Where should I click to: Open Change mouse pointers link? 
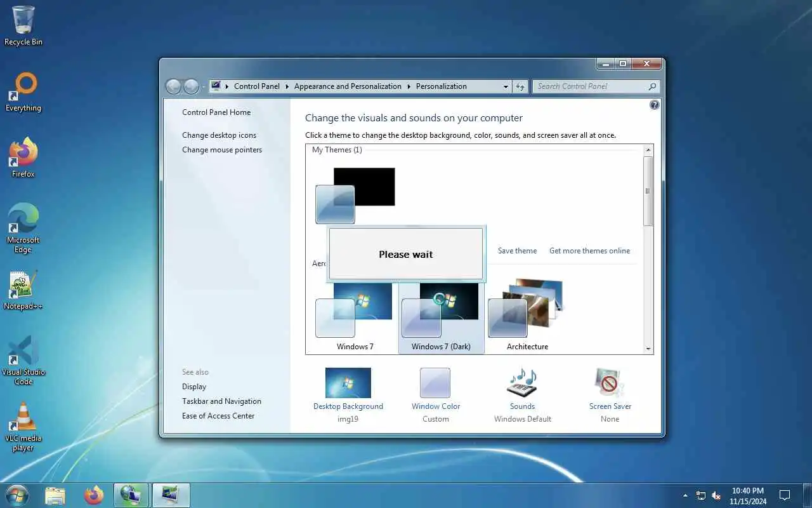coord(222,150)
